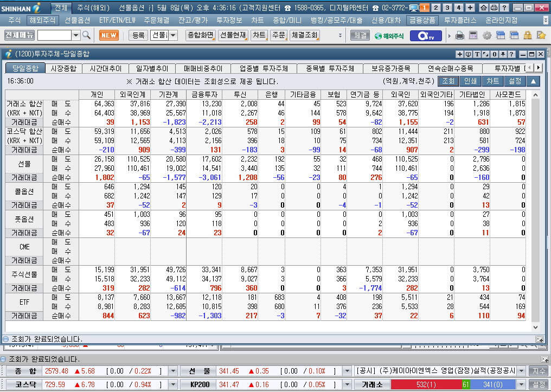Switch to the 업종별 투자주체 tab
551x392 pixels.
(x=264, y=68)
